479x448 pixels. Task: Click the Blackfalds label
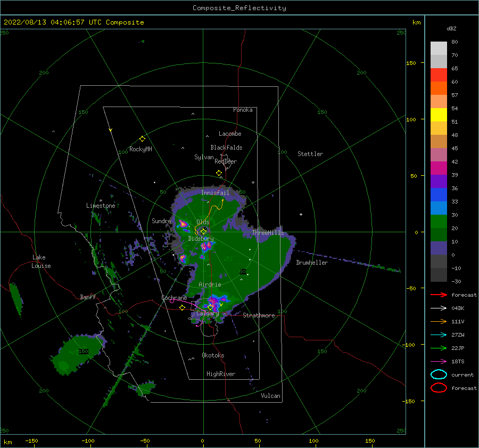pos(226,148)
